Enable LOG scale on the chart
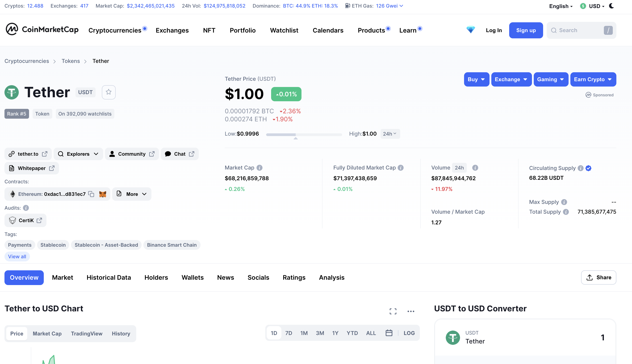Image resolution: width=632 pixels, height=364 pixels. pyautogui.click(x=409, y=333)
